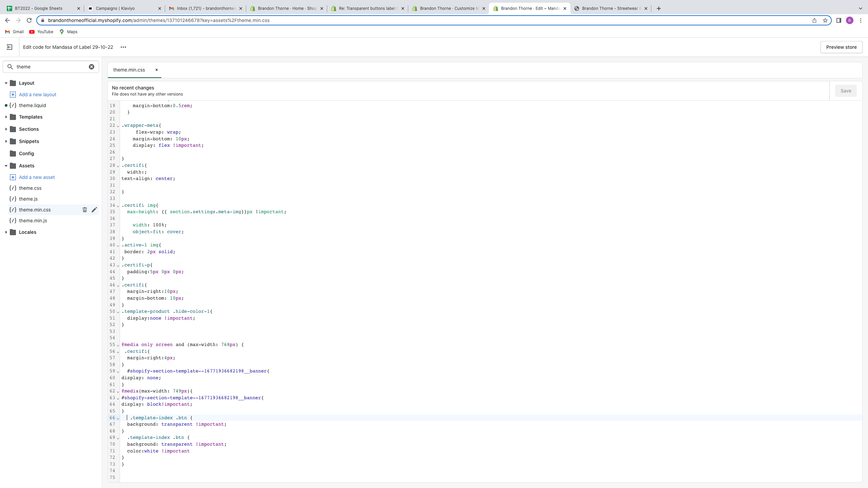Click in the file search input field
Image resolution: width=868 pixels, height=488 pixels.
(x=51, y=67)
